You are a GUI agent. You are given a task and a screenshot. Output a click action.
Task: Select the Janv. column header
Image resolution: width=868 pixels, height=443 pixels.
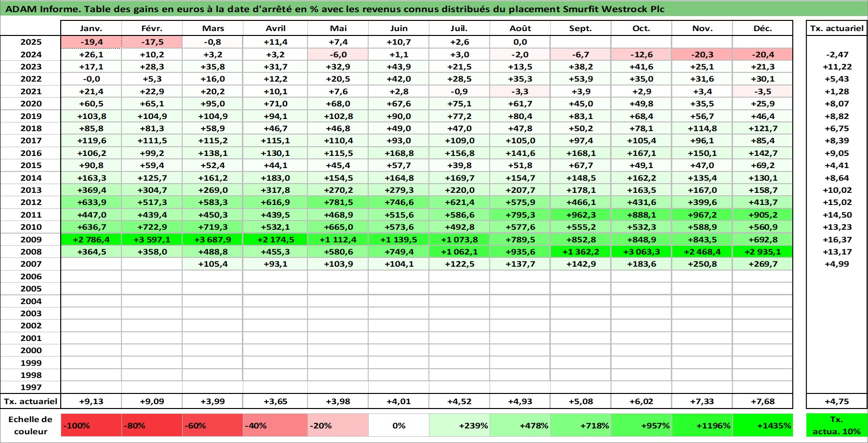pos(91,28)
